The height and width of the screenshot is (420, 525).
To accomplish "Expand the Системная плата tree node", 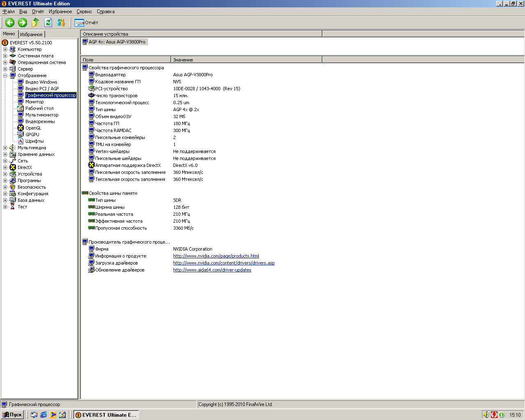I will [5, 56].
